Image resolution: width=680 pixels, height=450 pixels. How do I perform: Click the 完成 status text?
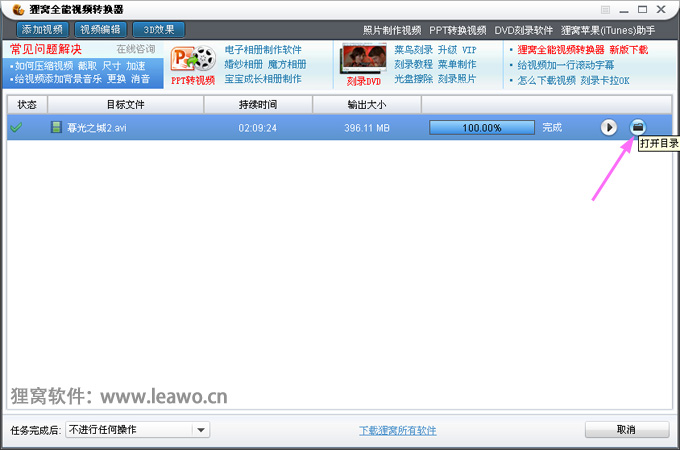point(552,127)
